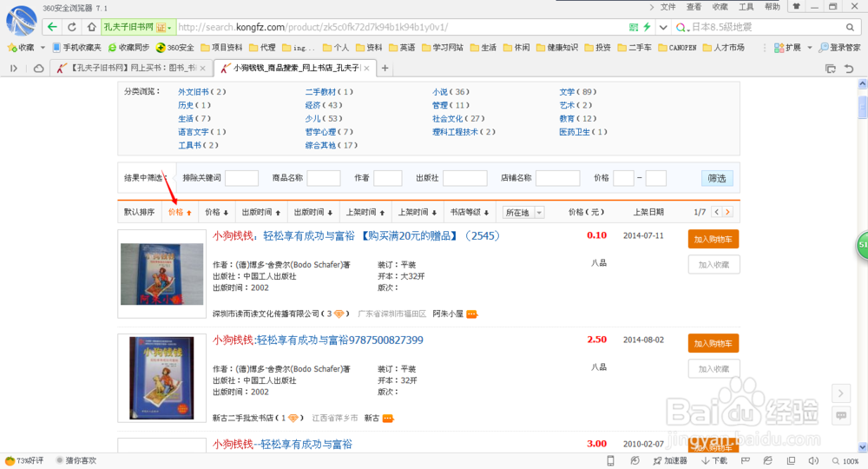The width and height of the screenshot is (868, 469).
Task: Click the 排除关键词 input field
Action: point(241,178)
